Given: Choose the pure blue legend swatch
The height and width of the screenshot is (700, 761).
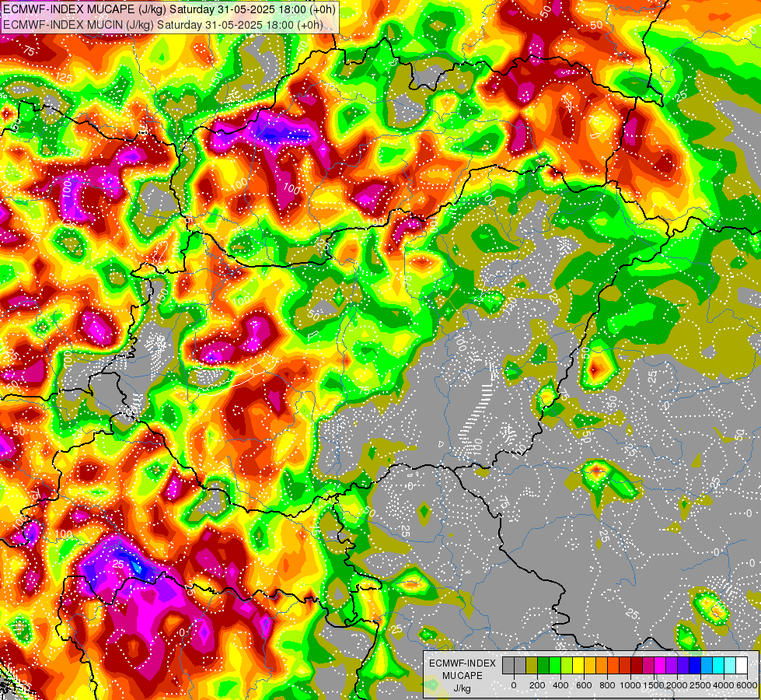Looking at the screenshot, I should (x=696, y=666).
